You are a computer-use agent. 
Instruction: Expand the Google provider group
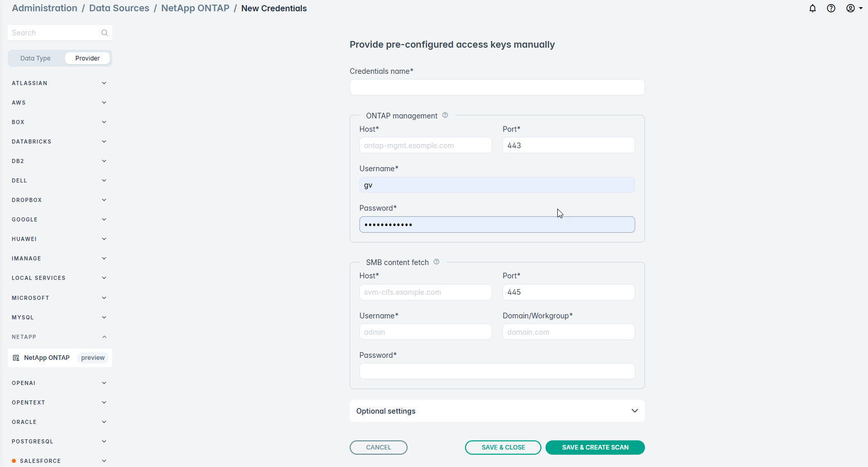[60, 219]
